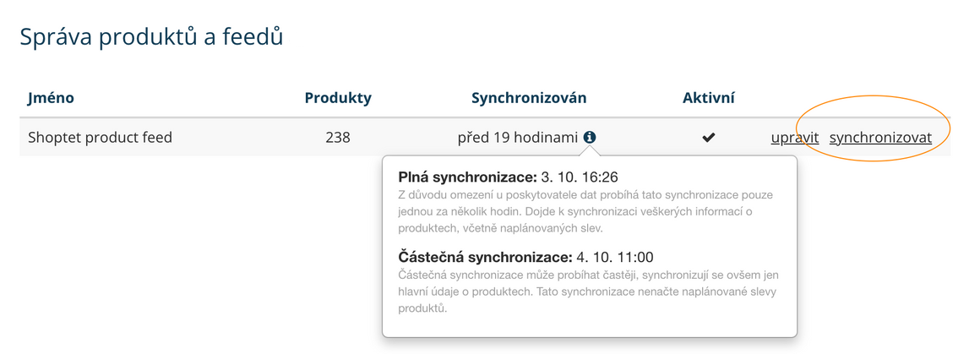Click the orange ellipse highlight outline

[874, 96]
